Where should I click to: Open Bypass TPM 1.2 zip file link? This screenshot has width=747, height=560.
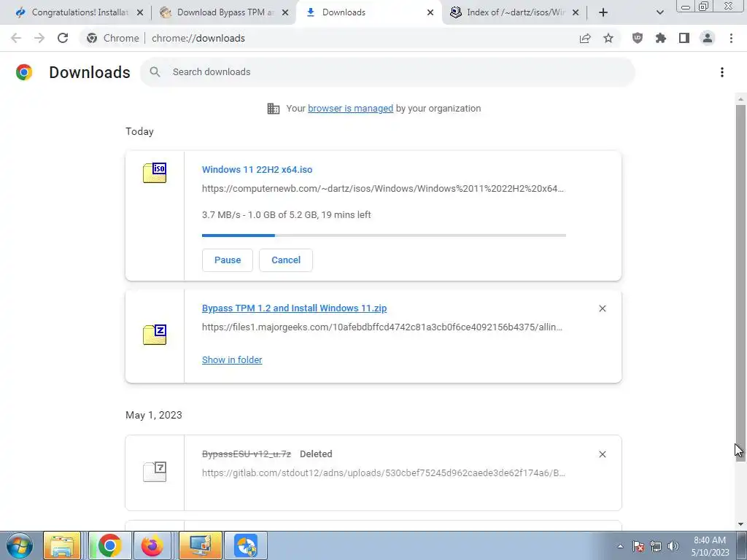tap(295, 308)
